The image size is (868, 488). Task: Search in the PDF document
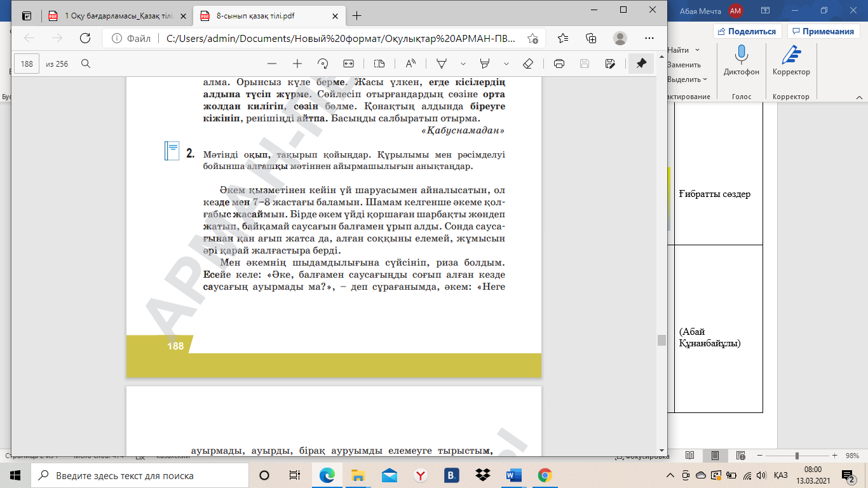(x=86, y=64)
